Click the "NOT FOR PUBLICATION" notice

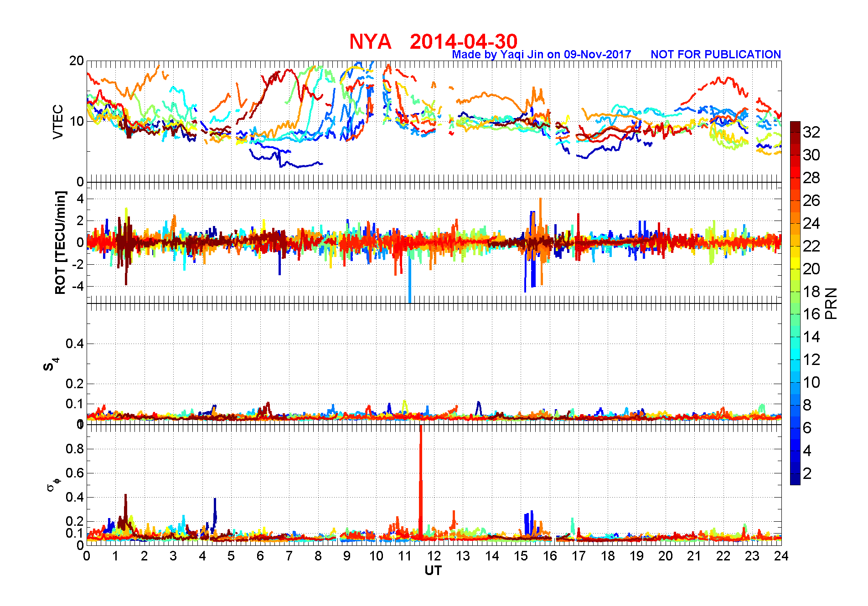pyautogui.click(x=716, y=55)
